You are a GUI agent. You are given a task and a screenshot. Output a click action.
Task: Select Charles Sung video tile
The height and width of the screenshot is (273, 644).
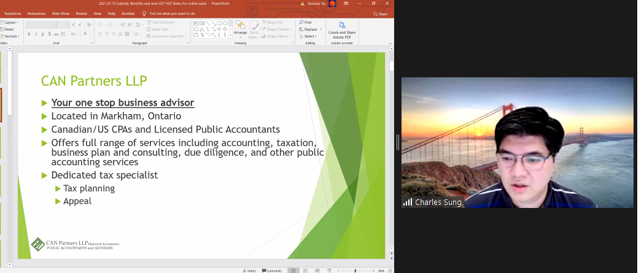517,142
